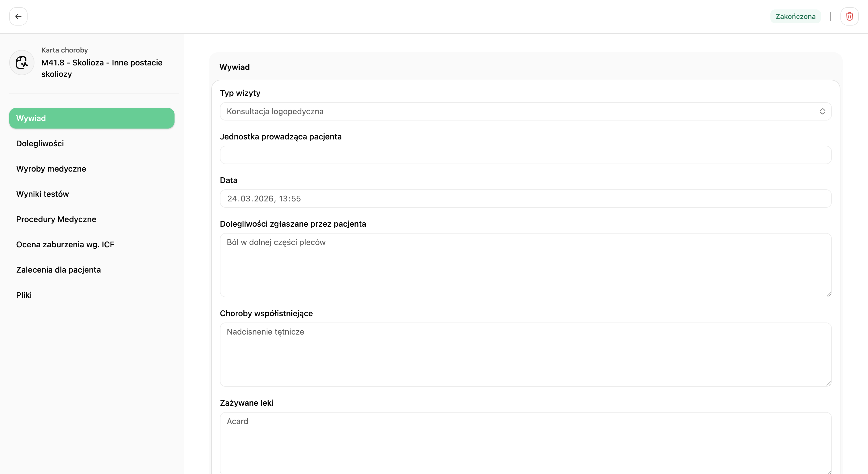Click the back arrow button
868x474 pixels.
pyautogui.click(x=18, y=16)
